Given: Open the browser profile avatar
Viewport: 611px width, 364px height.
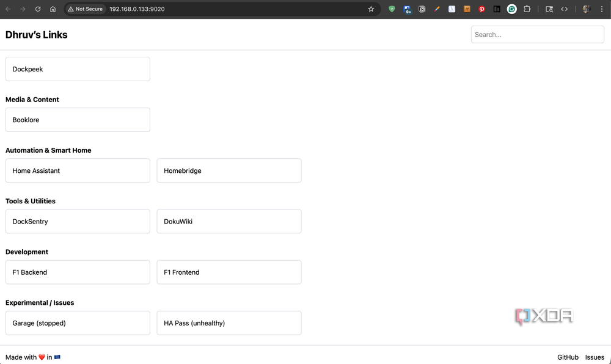Looking at the screenshot, I should (x=587, y=9).
